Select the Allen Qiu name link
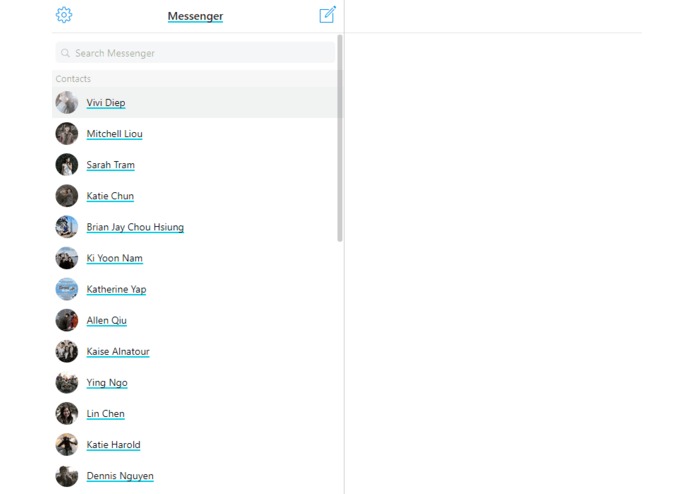This screenshot has width=695, height=494. click(106, 320)
